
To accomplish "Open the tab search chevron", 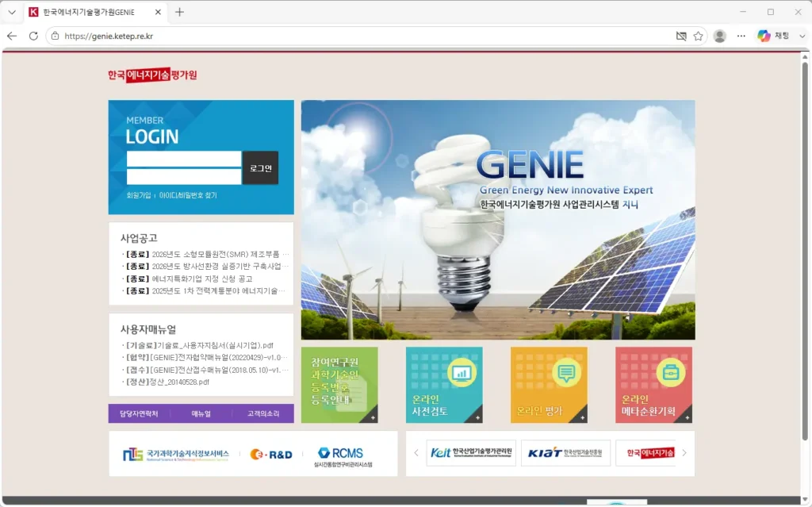I will pos(12,12).
